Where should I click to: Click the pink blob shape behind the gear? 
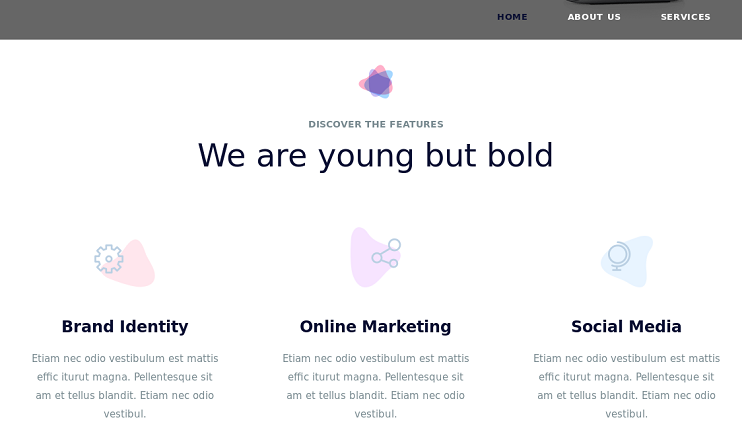(x=138, y=270)
